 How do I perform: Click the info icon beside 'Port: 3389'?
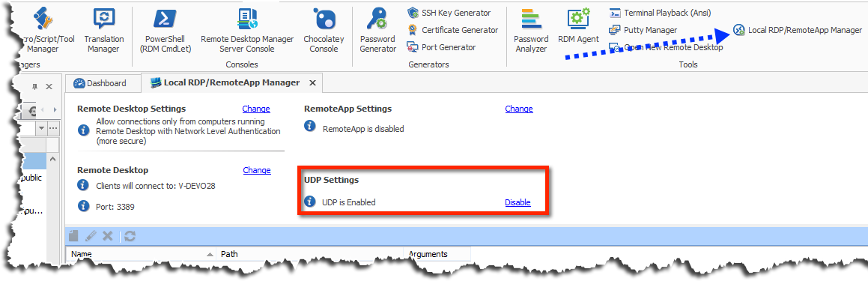(x=84, y=205)
